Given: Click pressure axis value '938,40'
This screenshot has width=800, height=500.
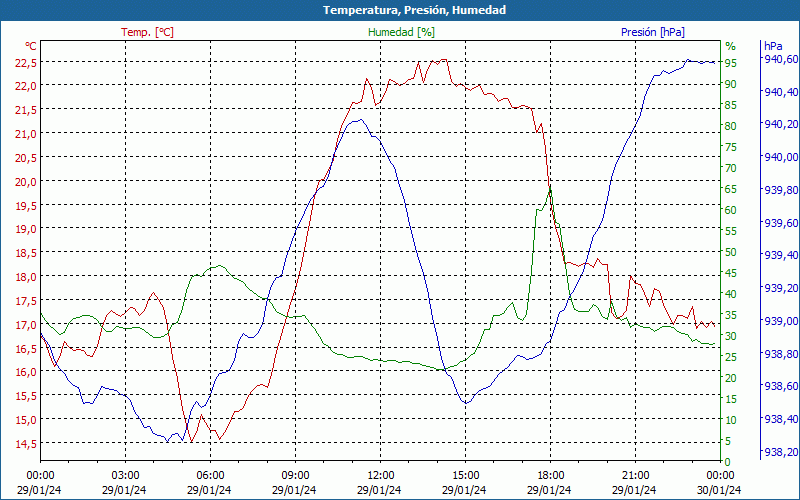Looking at the screenshot, I should tap(780, 419).
